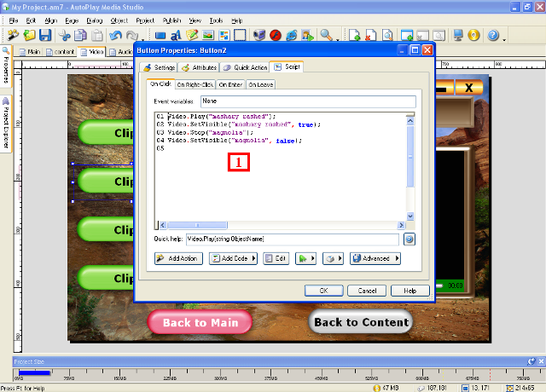Click the red circle toolbar icon

click(276, 36)
